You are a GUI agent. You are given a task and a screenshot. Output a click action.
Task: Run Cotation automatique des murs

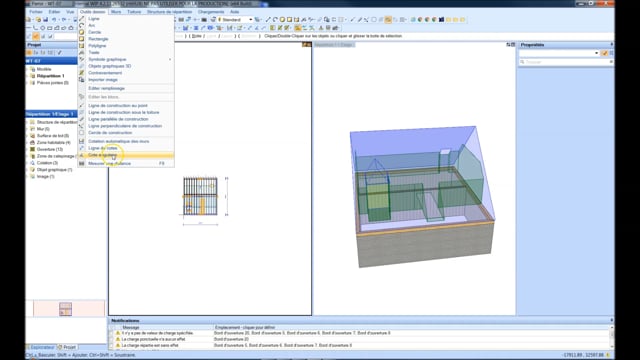click(x=119, y=141)
